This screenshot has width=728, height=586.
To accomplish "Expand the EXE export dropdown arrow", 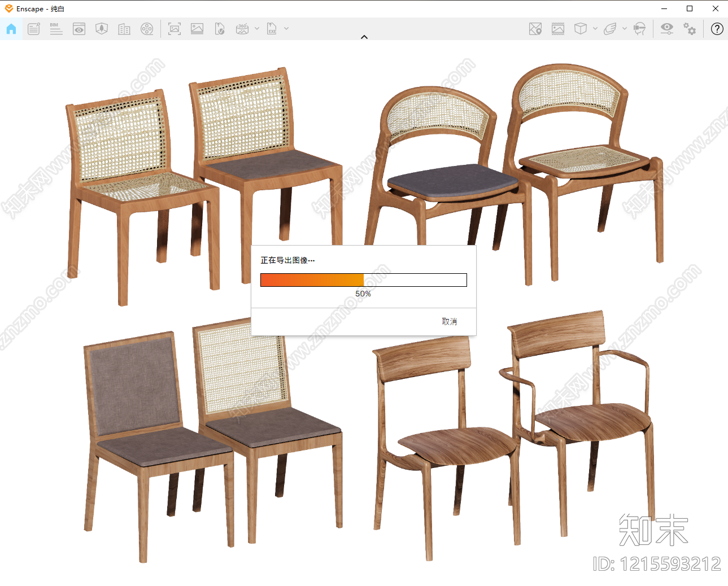I will [286, 28].
